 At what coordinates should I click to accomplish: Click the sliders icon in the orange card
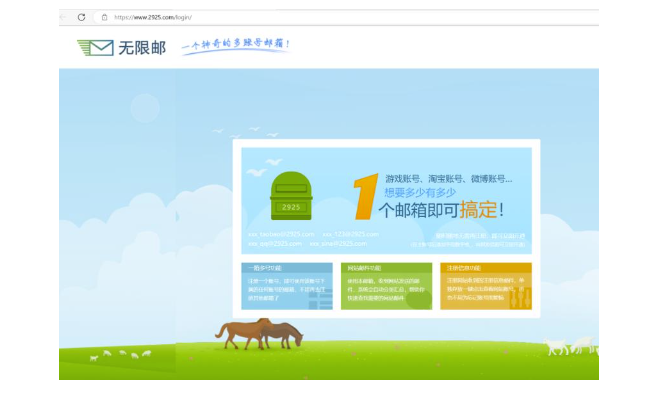[521, 298]
